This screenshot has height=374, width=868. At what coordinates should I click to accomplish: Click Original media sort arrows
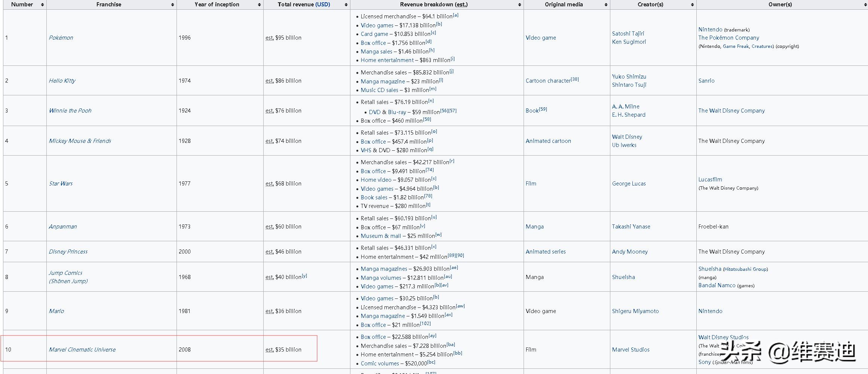[606, 5]
